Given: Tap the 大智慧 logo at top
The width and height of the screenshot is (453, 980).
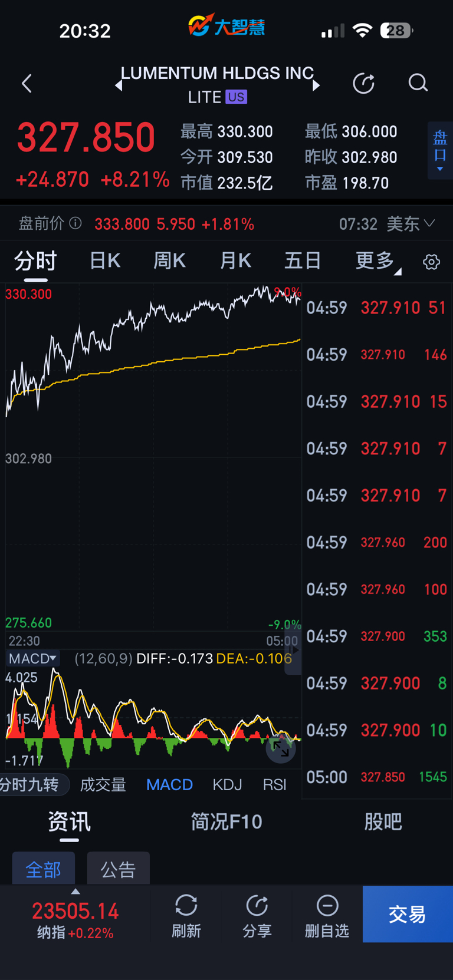Looking at the screenshot, I should coord(226,26).
